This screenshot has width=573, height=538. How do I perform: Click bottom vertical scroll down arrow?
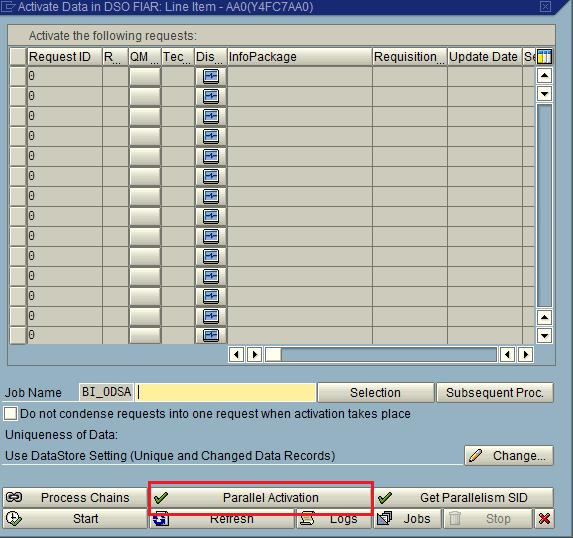tap(544, 335)
